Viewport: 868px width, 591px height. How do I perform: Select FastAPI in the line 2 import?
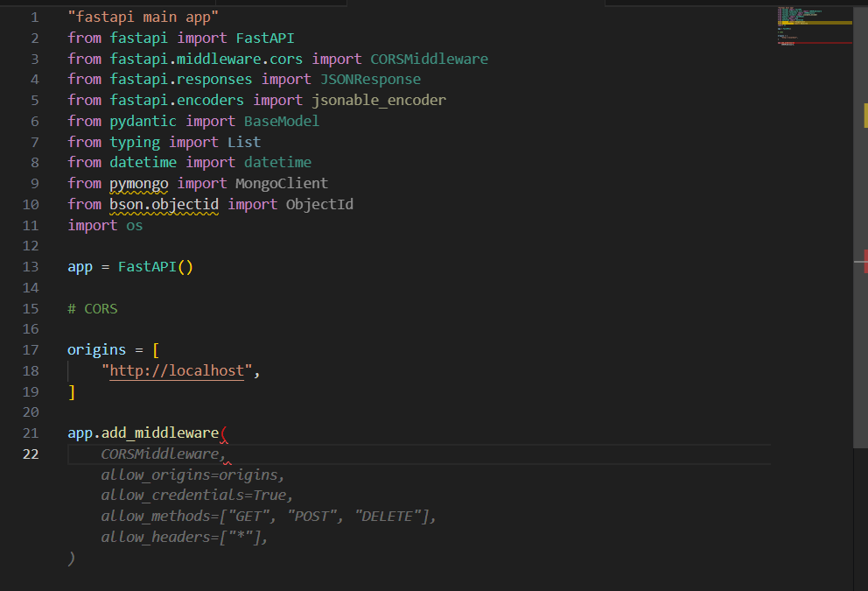point(264,39)
